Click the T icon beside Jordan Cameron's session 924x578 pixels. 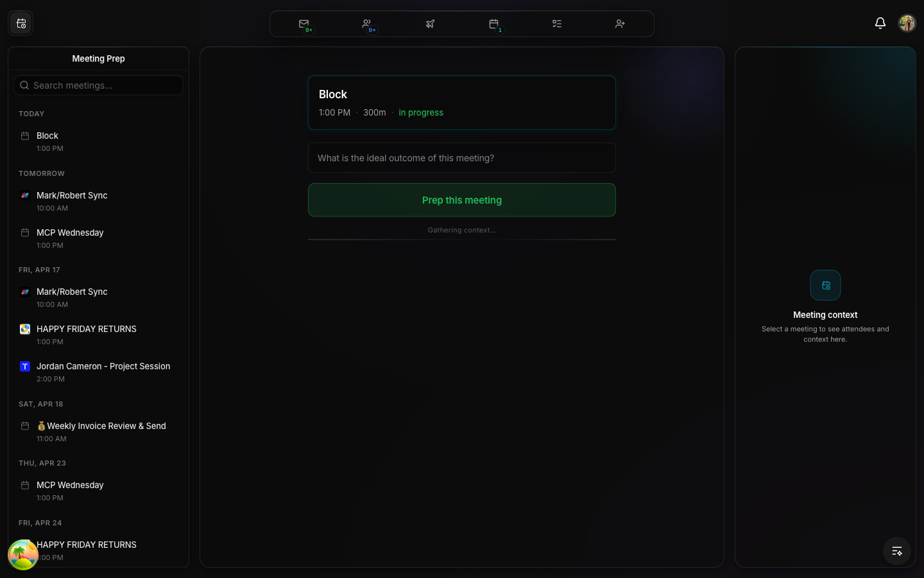coord(25,366)
